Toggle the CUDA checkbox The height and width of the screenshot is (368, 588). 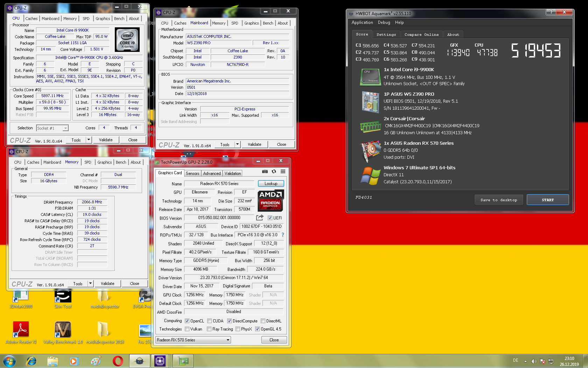209,321
